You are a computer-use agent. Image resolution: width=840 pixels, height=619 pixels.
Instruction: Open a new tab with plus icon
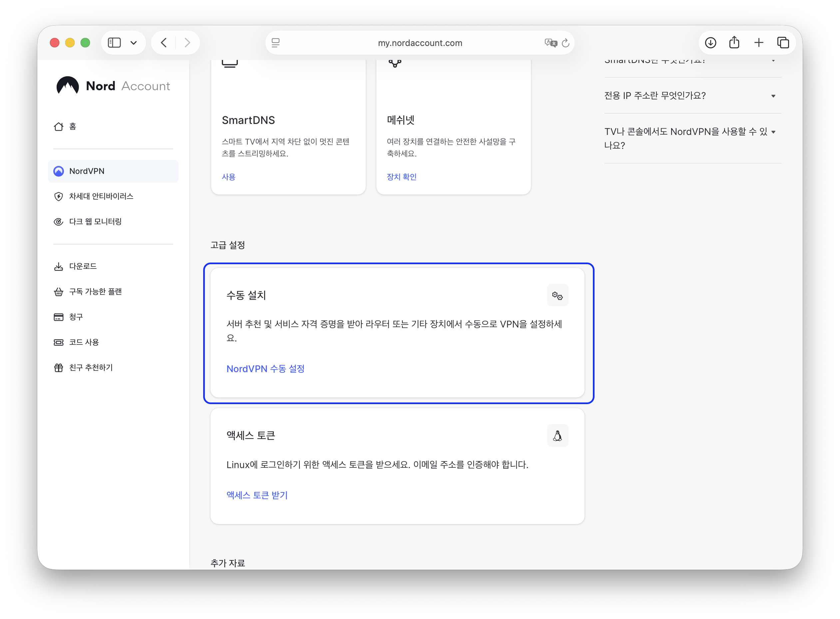[759, 43]
